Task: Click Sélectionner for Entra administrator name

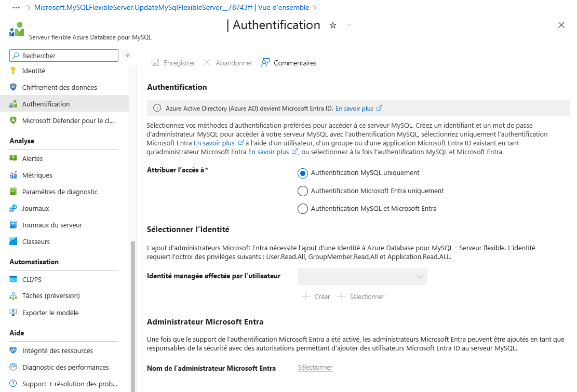Action: [315, 368]
